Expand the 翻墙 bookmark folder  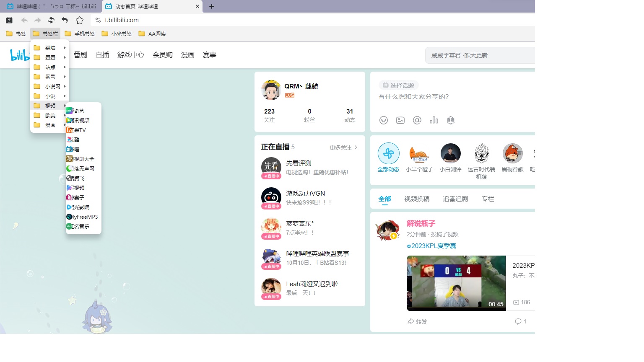49,48
